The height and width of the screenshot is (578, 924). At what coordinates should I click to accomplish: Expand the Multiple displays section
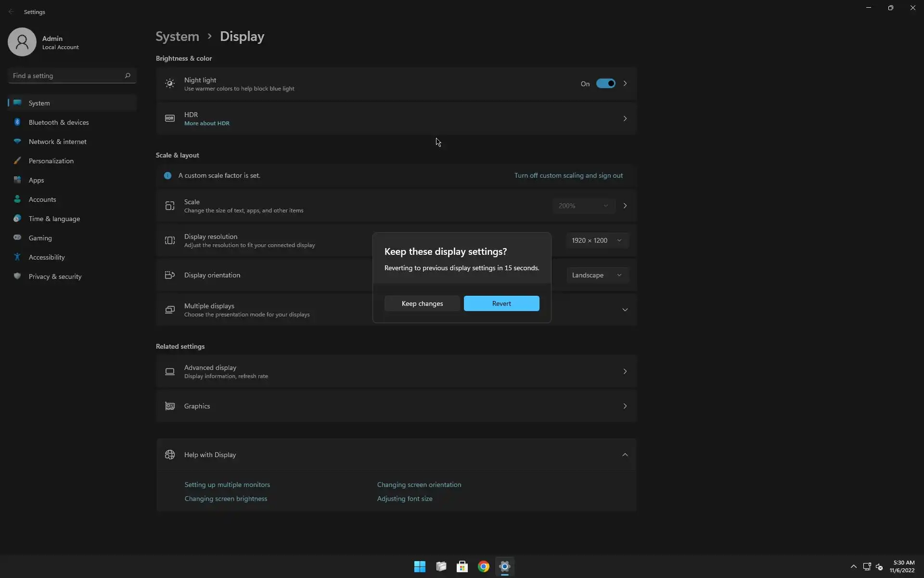[x=625, y=310]
